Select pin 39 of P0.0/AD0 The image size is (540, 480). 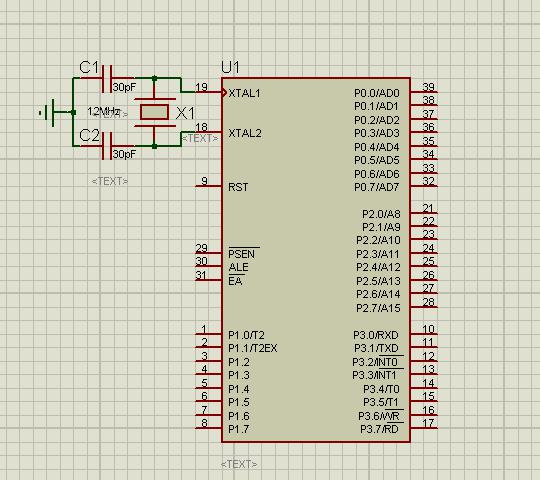pyautogui.click(x=424, y=92)
